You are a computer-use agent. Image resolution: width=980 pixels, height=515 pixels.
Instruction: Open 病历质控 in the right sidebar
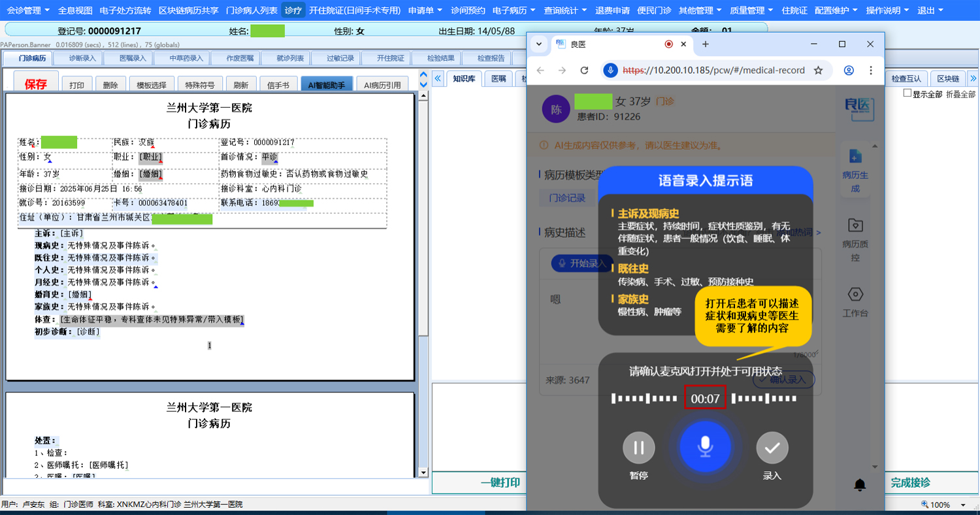pos(855,240)
